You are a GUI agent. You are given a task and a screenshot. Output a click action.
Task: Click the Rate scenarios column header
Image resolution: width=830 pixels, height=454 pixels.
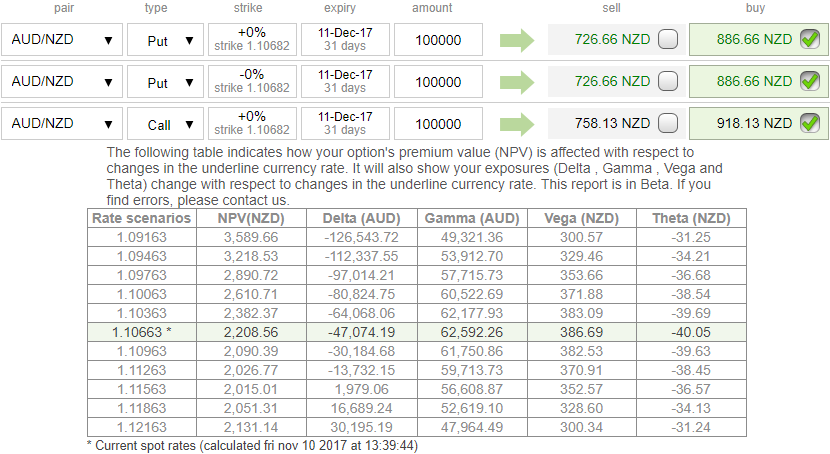(141, 218)
